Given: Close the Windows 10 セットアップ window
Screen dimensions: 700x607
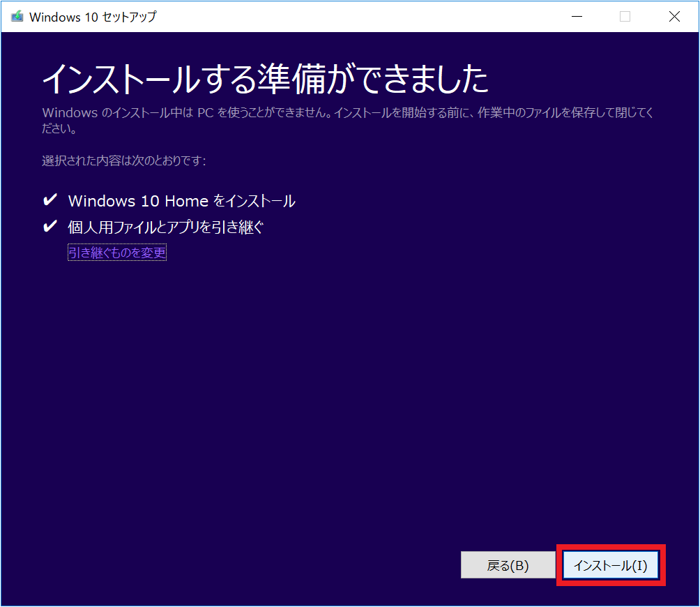Looking at the screenshot, I should (x=674, y=17).
